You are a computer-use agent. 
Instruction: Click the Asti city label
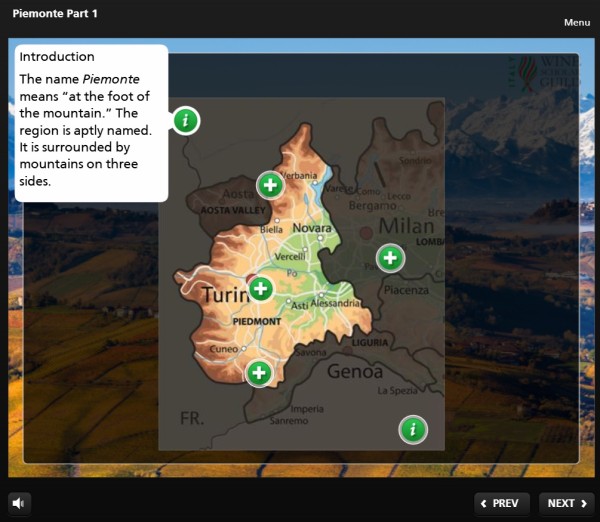[x=300, y=305]
